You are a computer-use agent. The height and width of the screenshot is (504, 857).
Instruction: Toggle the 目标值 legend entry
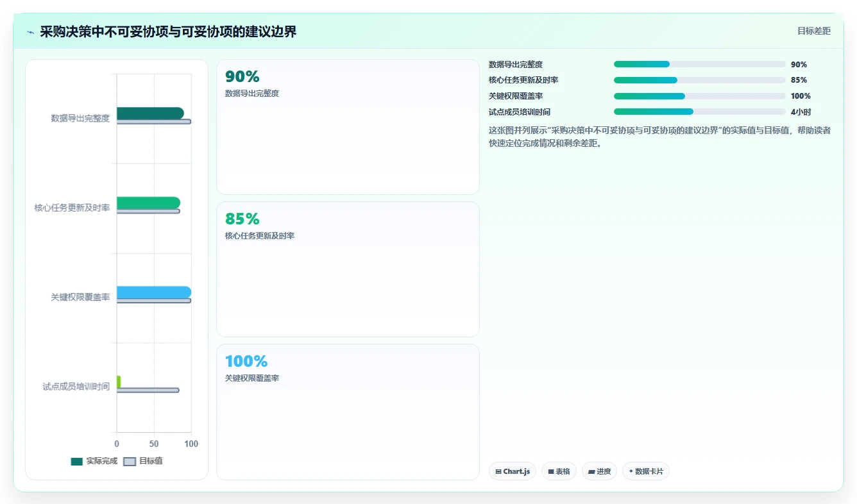click(143, 461)
